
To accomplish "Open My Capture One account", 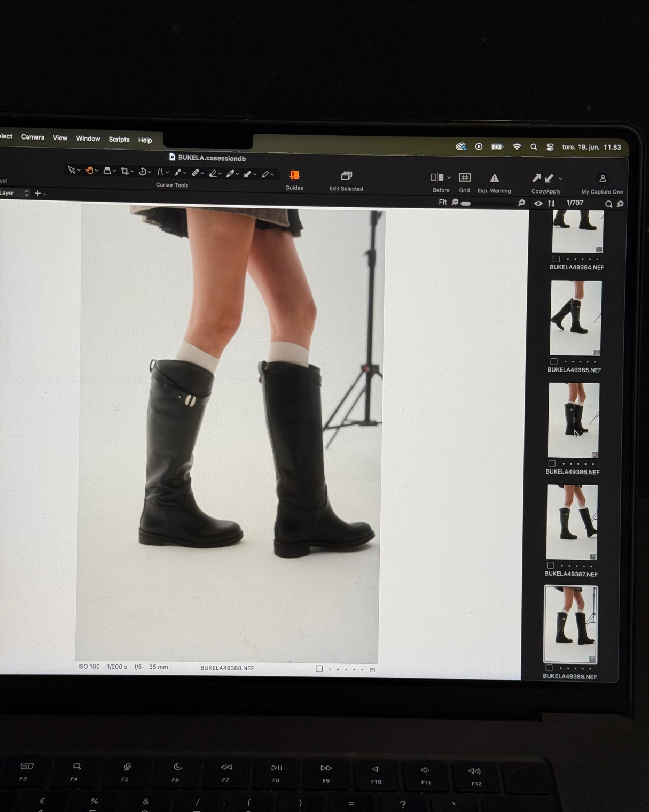I will click(x=603, y=179).
